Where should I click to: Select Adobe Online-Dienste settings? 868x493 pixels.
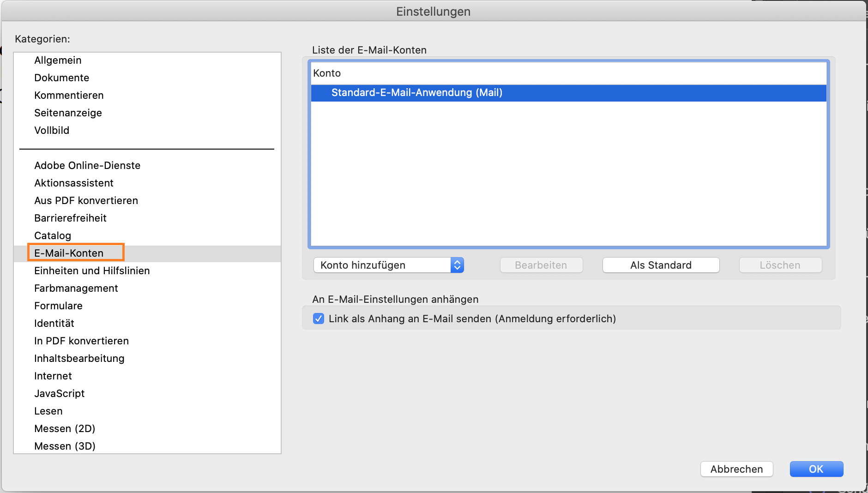point(87,165)
